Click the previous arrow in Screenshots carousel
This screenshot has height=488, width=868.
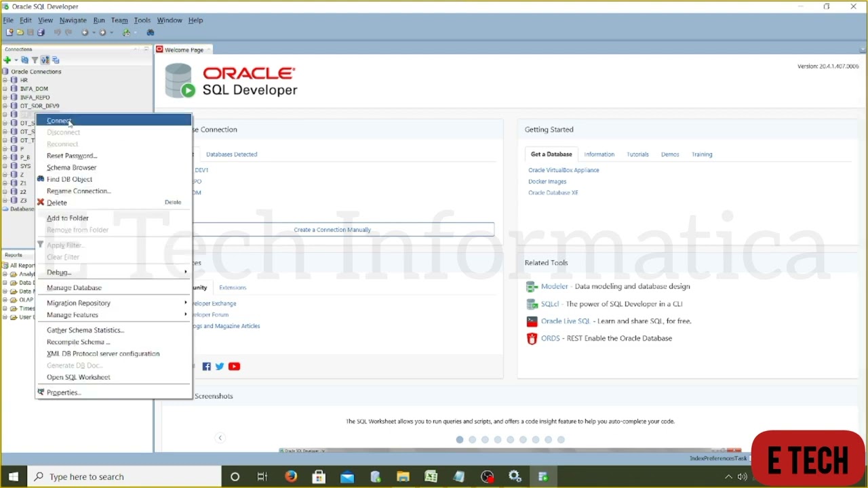tap(220, 438)
